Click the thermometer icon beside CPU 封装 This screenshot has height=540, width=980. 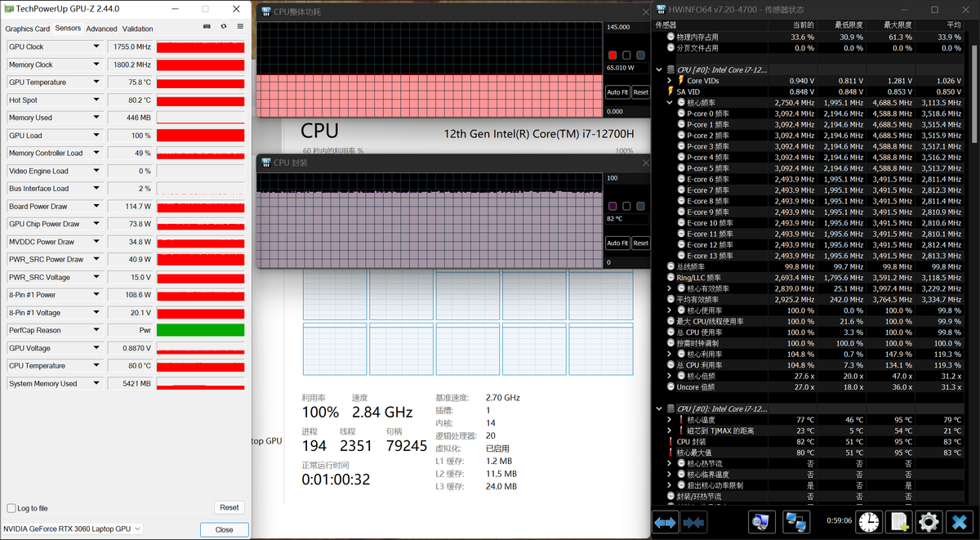tap(670, 441)
